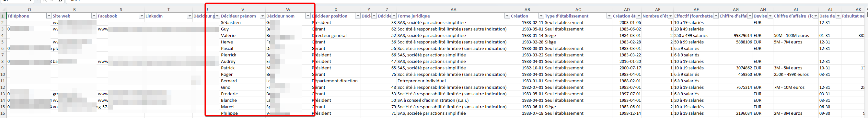The width and height of the screenshot is (868, 118).
Task: Expand the Décideur nom filter arrow
Action: [308, 16]
